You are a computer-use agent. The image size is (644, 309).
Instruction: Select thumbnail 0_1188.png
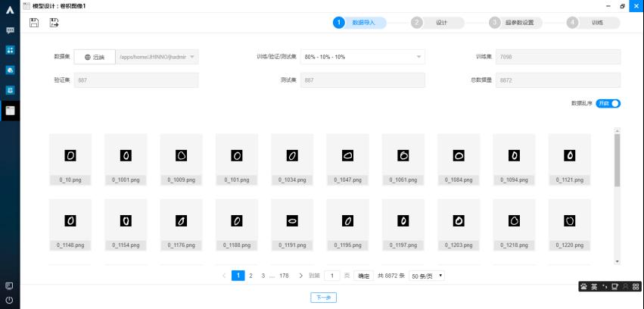[x=237, y=225]
